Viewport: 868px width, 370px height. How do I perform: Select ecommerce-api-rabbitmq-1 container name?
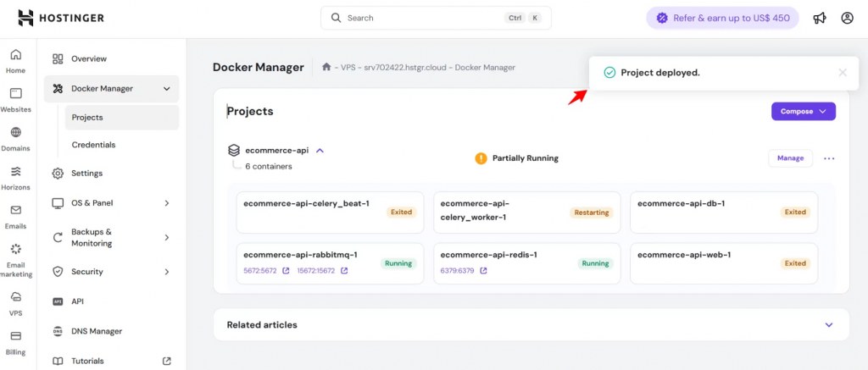pyautogui.click(x=301, y=255)
